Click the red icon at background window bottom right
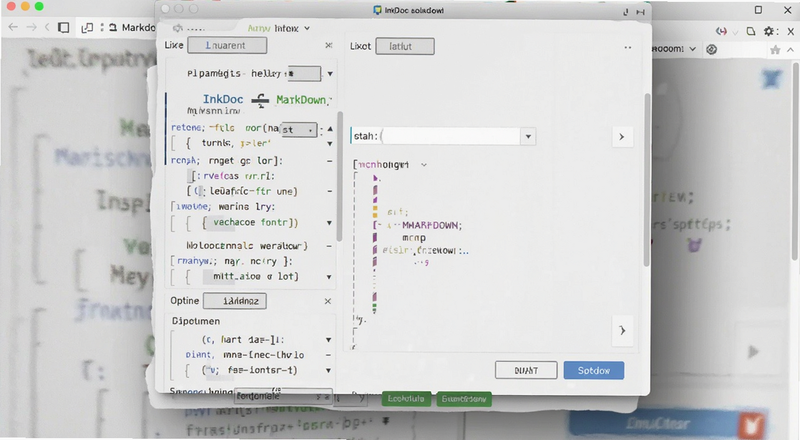 pos(752,425)
